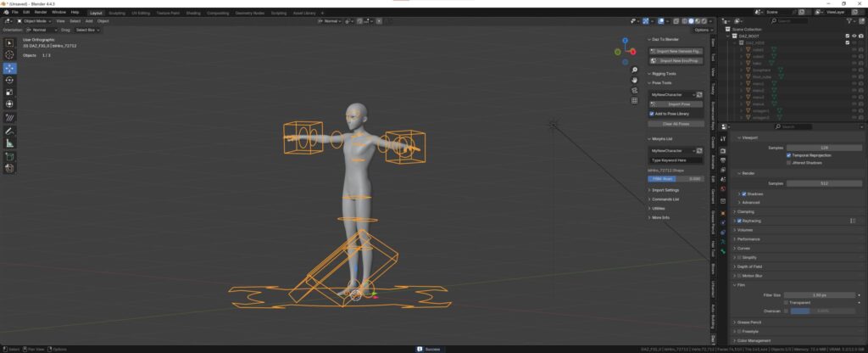This screenshot has width=868, height=353.
Task: Open the Object Mode dropdown
Action: point(34,21)
